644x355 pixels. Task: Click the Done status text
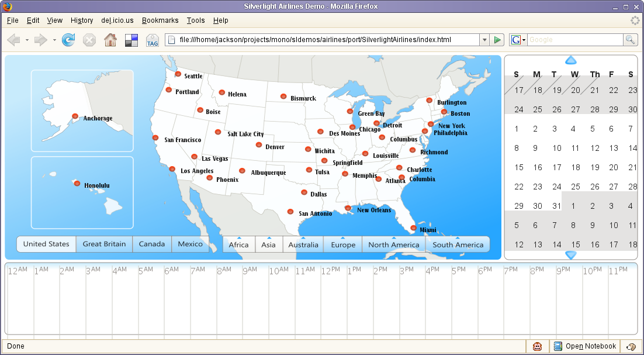16,346
